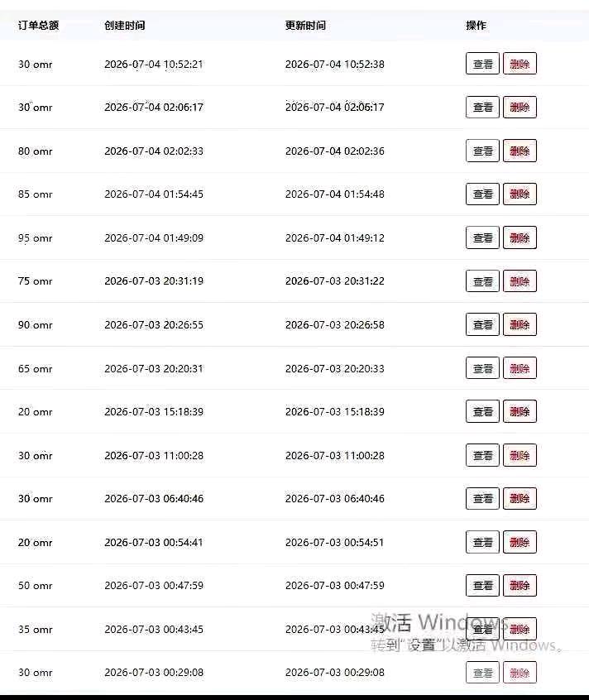View the order created at 00:29:08
Screen dimensions: 589x700
click(x=482, y=673)
